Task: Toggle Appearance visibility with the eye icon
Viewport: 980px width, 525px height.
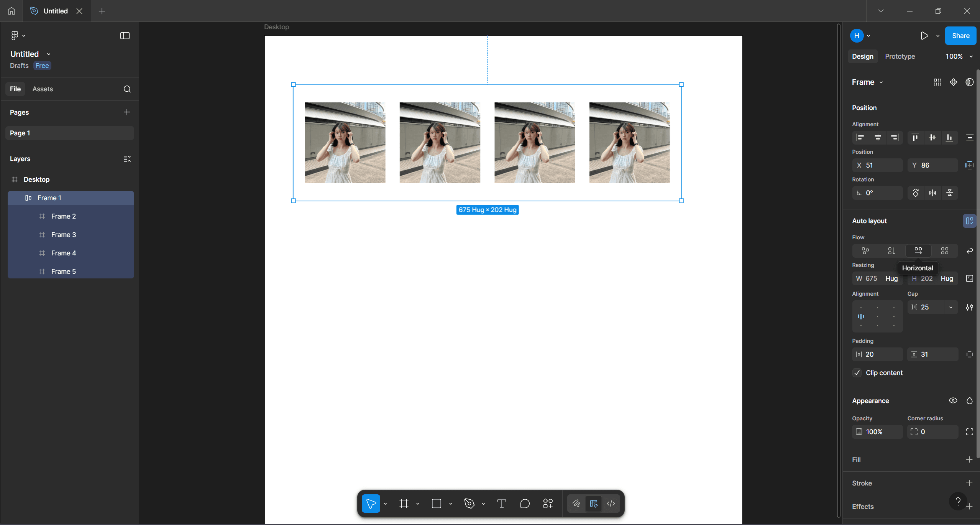Action: [953, 401]
